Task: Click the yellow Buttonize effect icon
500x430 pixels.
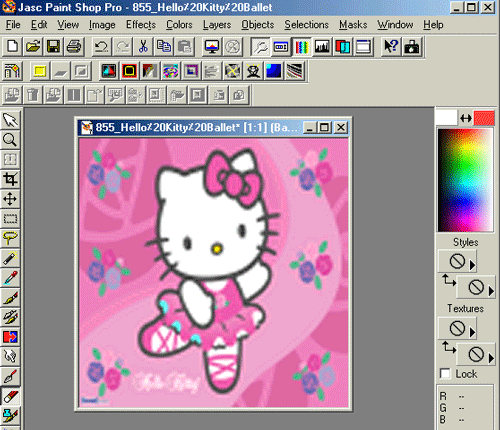Action: pos(40,71)
